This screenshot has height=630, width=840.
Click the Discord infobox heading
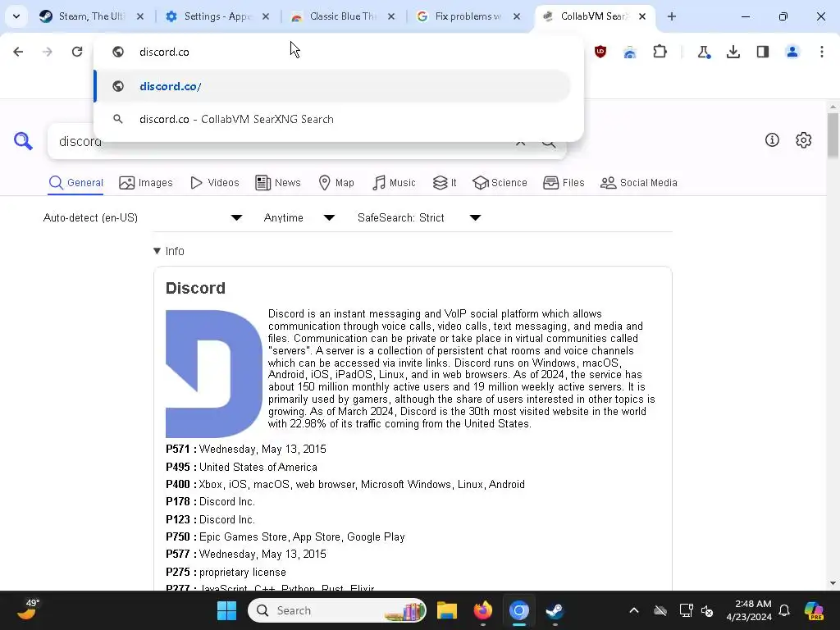click(x=195, y=288)
